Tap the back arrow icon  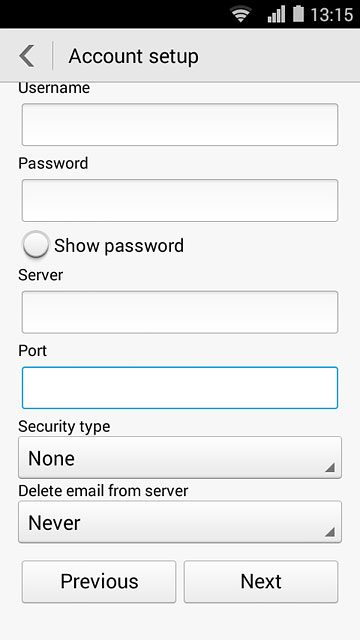pyautogui.click(x=27, y=56)
